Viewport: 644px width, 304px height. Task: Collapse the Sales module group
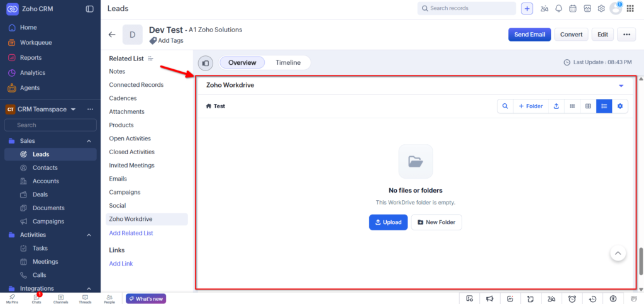tap(89, 141)
